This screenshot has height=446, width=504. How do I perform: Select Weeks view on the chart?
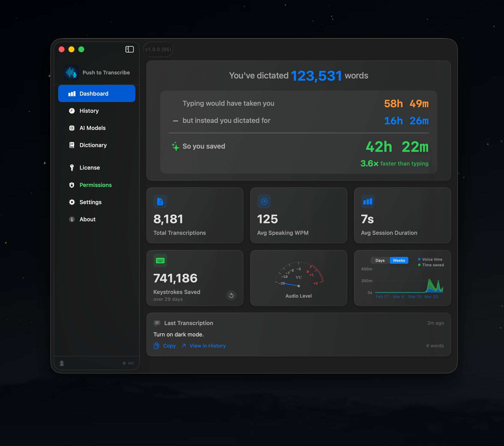(x=399, y=260)
